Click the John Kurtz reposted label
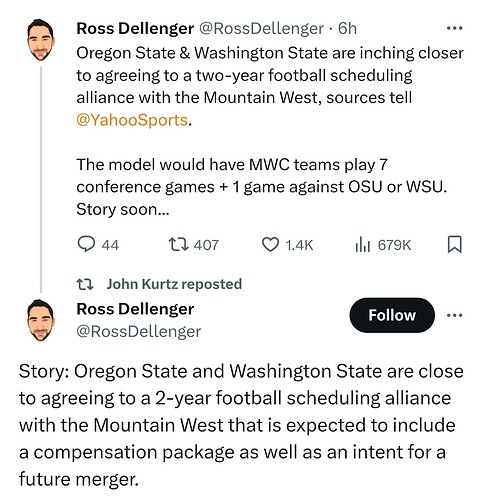This screenshot has height=500, width=483. click(x=174, y=284)
